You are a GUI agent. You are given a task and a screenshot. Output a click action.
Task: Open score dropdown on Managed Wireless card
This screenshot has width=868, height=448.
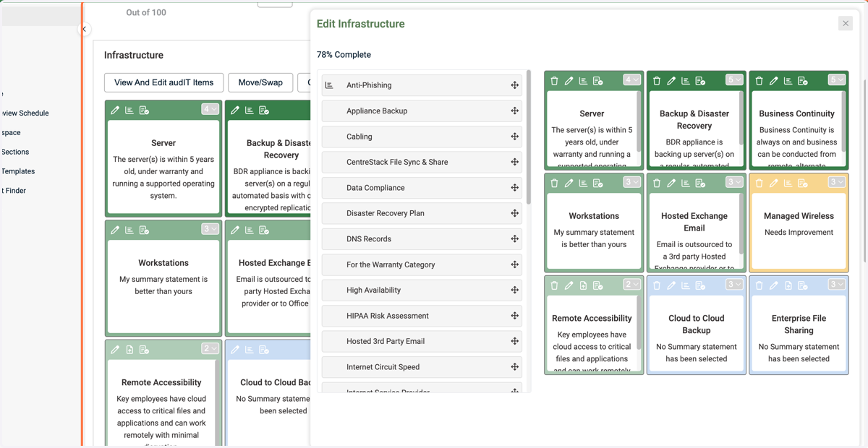[837, 183]
